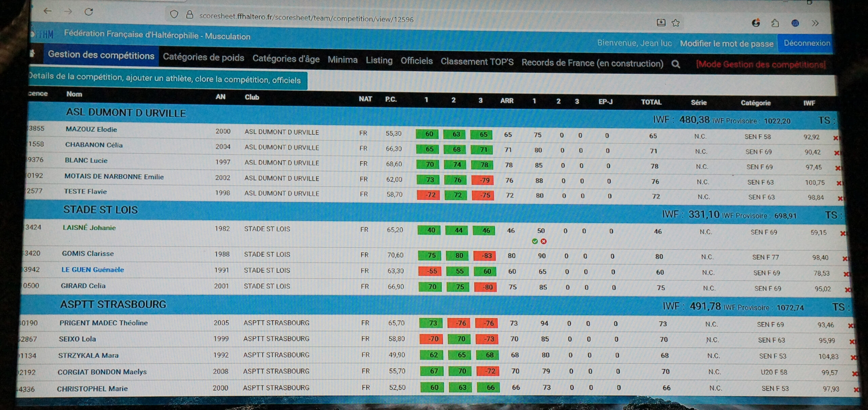Reload the page with the refresh icon
The image size is (868, 410).
89,12
